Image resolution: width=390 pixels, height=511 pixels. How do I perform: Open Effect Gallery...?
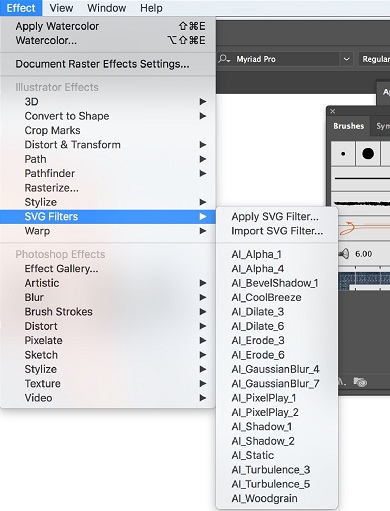[x=108, y=268]
